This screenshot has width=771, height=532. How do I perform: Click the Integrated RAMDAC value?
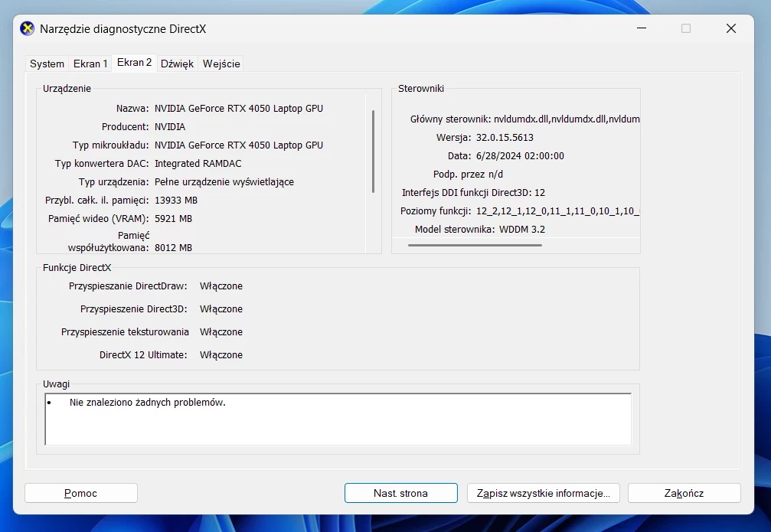pyautogui.click(x=198, y=164)
